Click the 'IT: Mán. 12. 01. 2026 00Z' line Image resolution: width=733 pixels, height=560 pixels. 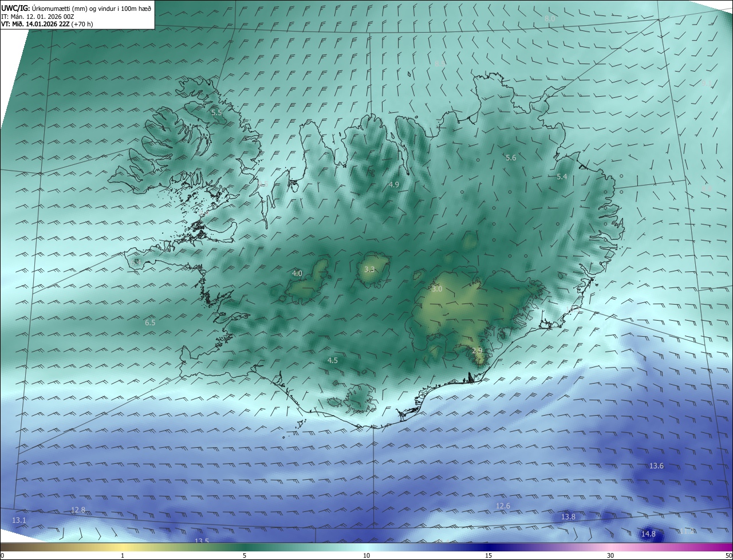(37, 17)
